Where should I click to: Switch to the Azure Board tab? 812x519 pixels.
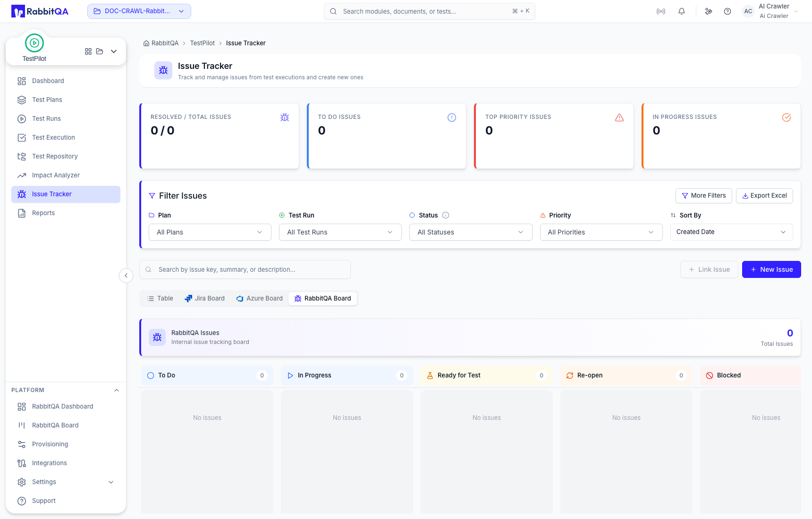pos(259,299)
